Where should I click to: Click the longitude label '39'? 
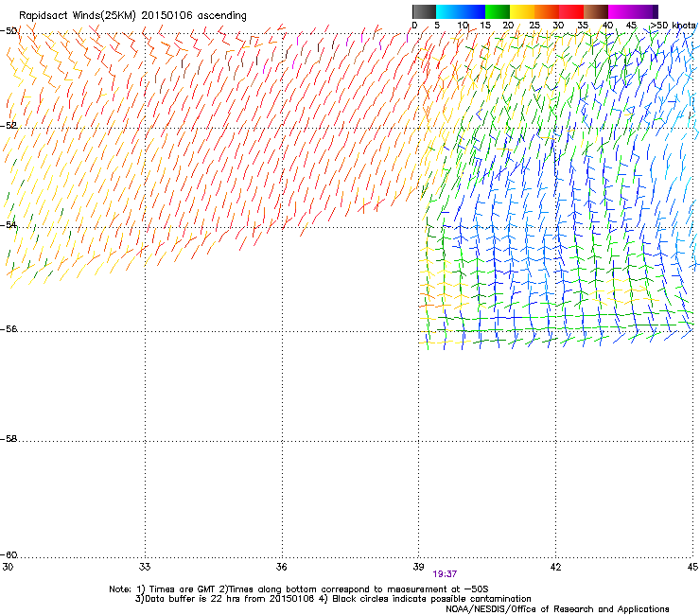click(418, 567)
